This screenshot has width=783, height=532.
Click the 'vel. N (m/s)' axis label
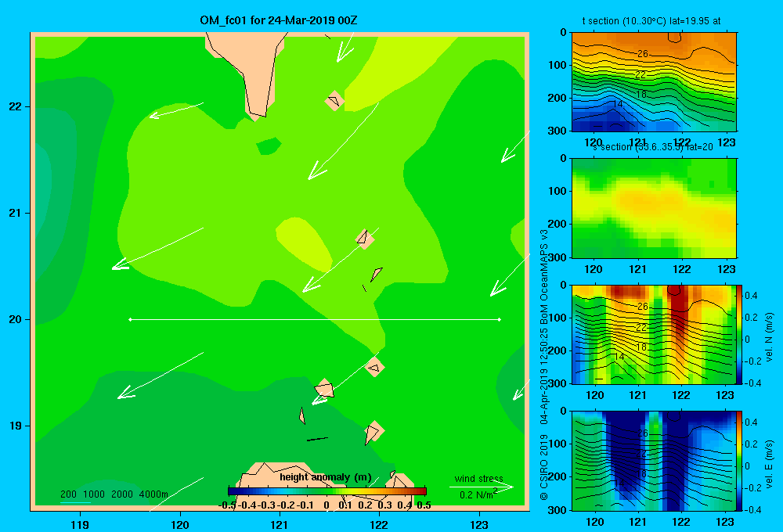[x=770, y=337]
